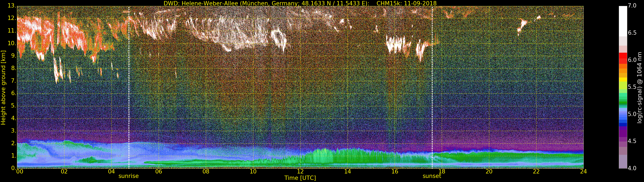Viewport: 644px width, 182px height.
Task: Click the white top band of the colorbar
Action: pyautogui.click(x=623, y=21)
